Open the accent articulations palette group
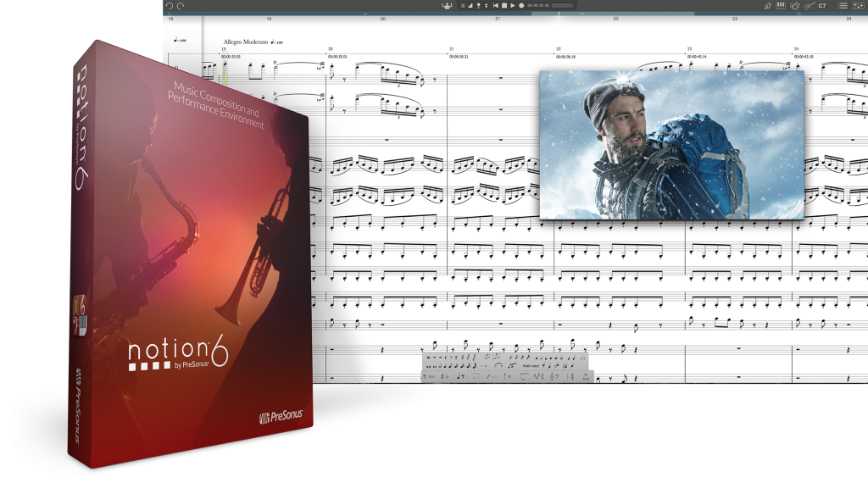The width and height of the screenshot is (868, 483). tap(476, 376)
